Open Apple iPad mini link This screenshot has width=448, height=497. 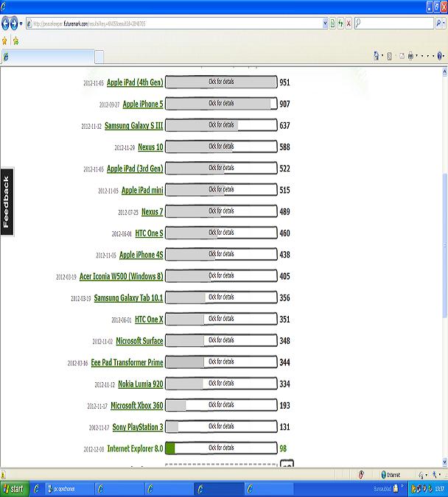pyautogui.click(x=142, y=190)
